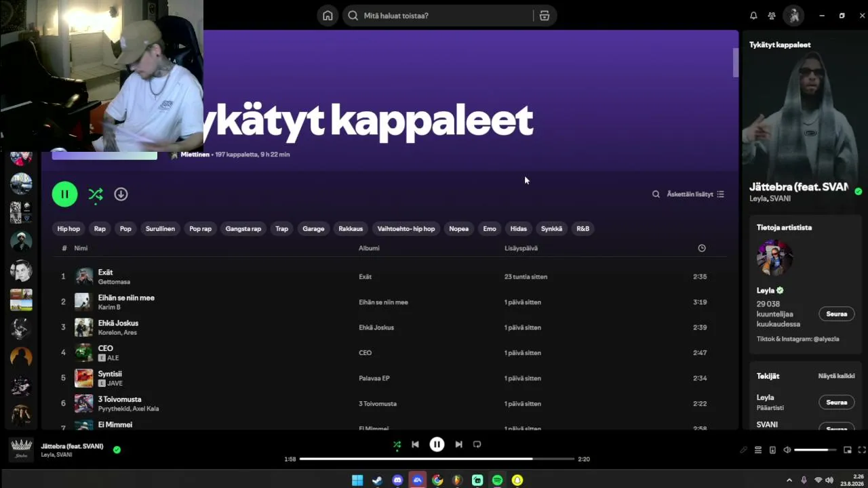Filter by the Gangsta rap chip

(x=243, y=229)
